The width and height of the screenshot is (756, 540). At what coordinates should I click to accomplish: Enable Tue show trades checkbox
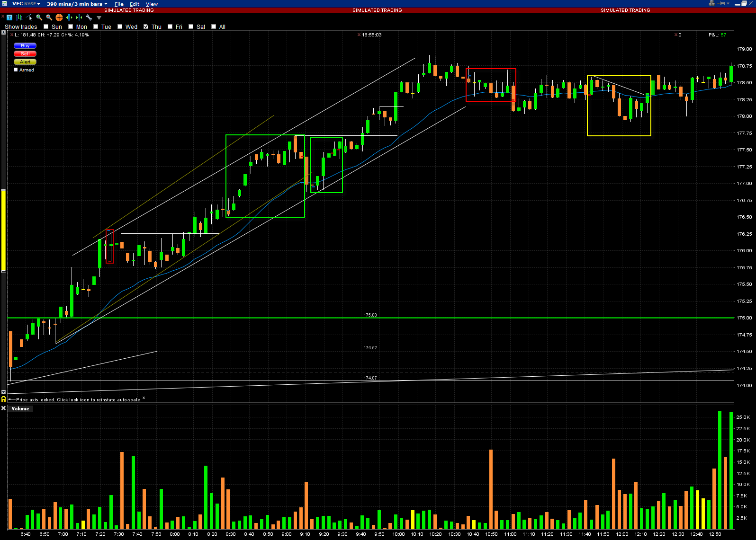[x=96, y=27]
